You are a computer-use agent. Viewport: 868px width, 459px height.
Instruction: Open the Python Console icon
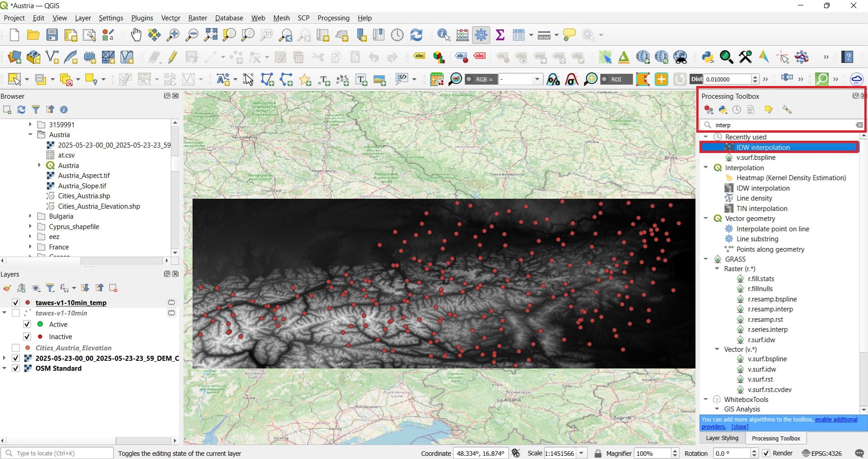(x=708, y=57)
